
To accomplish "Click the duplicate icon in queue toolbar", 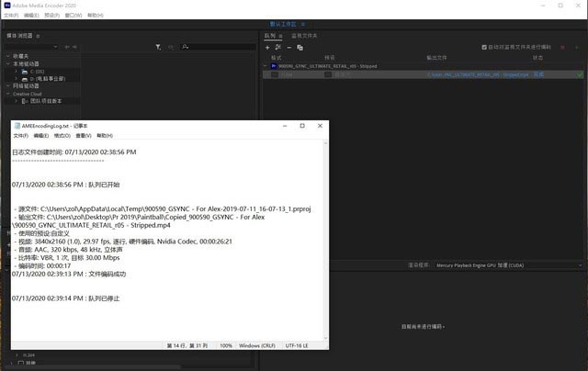I will pyautogui.click(x=300, y=48).
